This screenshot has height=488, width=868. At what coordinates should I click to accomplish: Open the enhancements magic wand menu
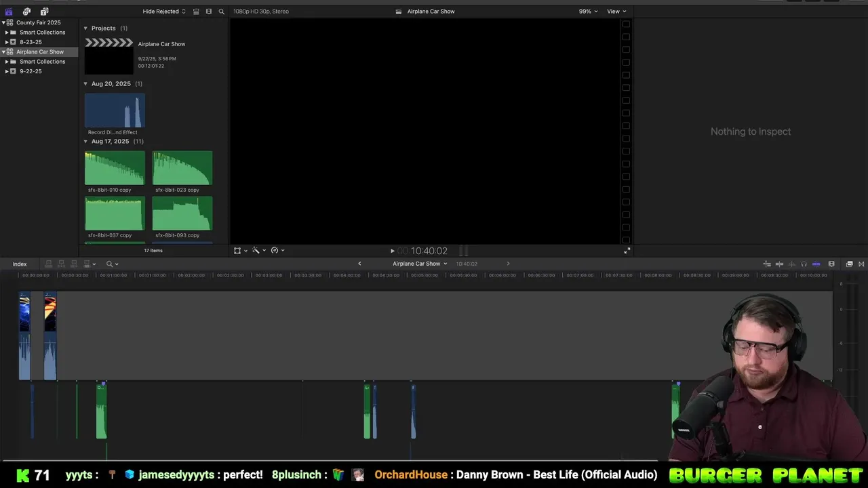click(x=258, y=250)
